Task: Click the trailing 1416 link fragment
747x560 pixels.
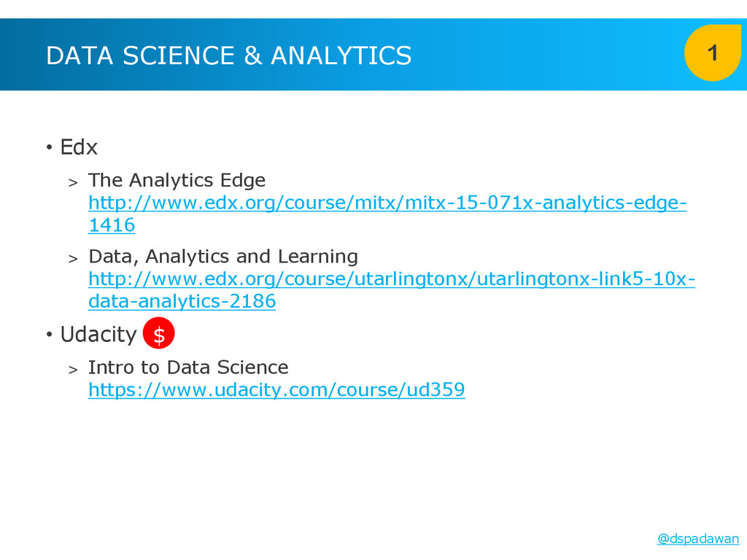Action: tap(112, 225)
